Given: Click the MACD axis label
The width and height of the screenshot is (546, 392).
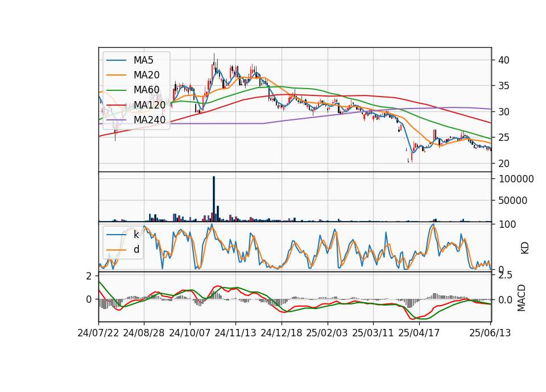Looking at the screenshot, I should 522,298.
